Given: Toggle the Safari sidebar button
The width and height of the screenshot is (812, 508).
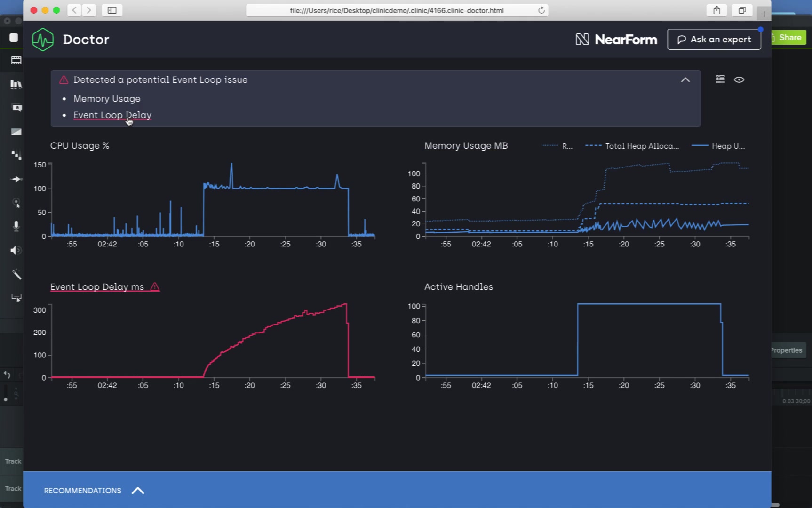Looking at the screenshot, I should pyautogui.click(x=112, y=10).
